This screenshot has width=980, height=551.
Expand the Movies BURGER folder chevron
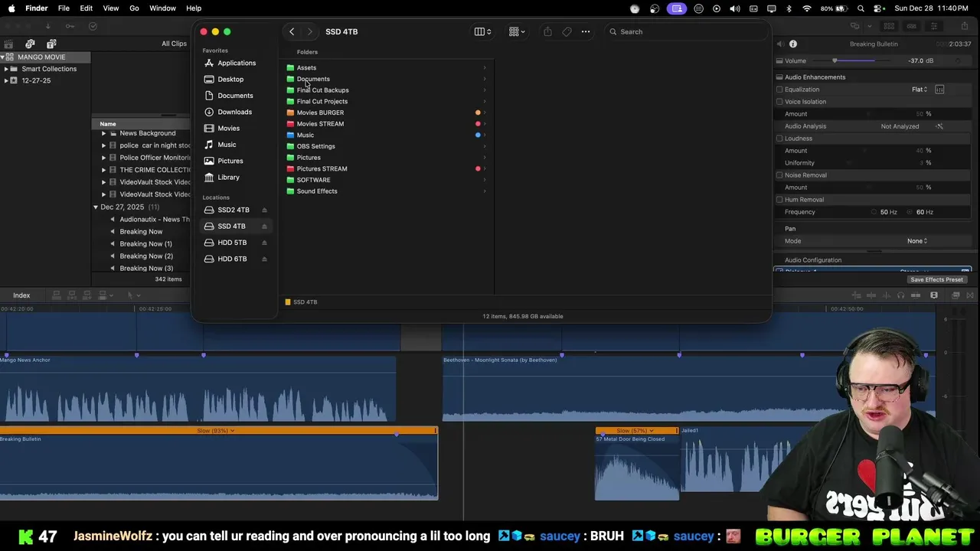[485, 112]
